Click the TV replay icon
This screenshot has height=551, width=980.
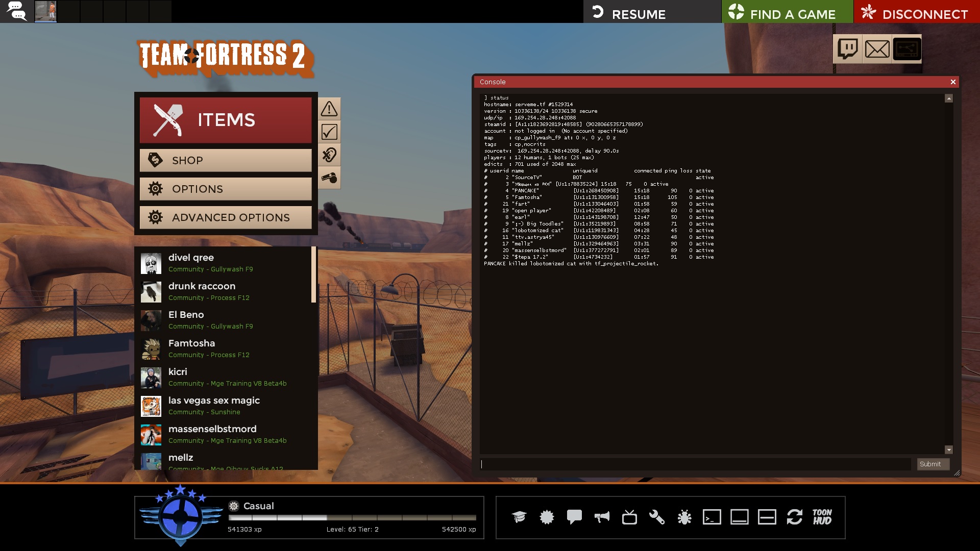click(629, 517)
